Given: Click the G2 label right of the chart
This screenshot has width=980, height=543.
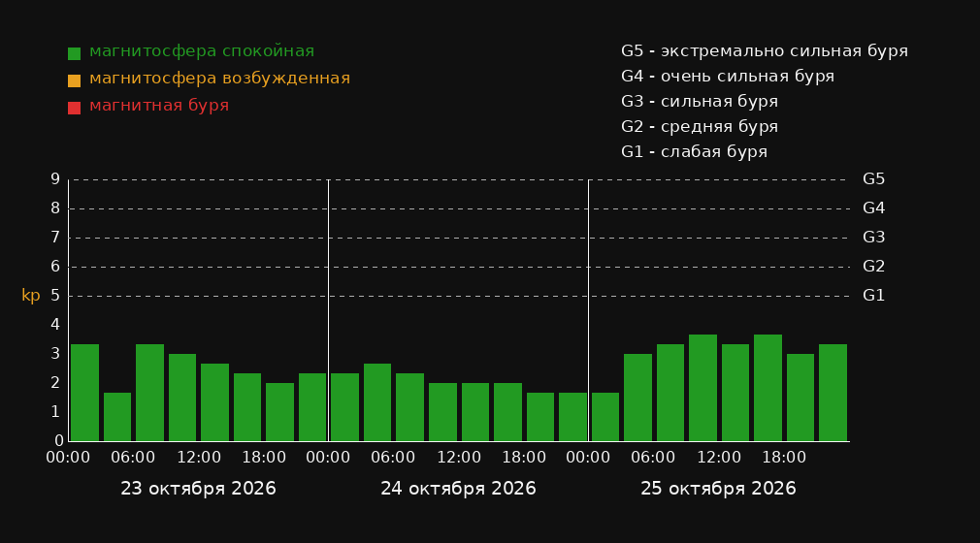Looking at the screenshot, I should coord(873,267).
